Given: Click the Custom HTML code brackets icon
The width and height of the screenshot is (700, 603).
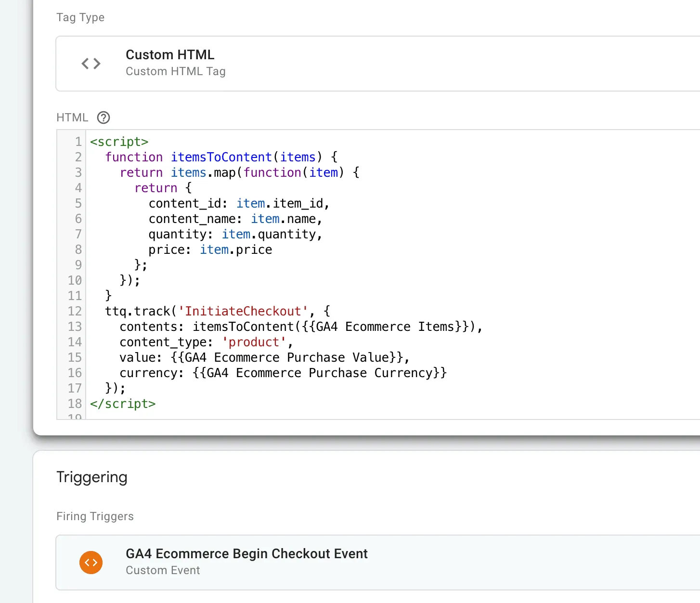Looking at the screenshot, I should pyautogui.click(x=91, y=64).
